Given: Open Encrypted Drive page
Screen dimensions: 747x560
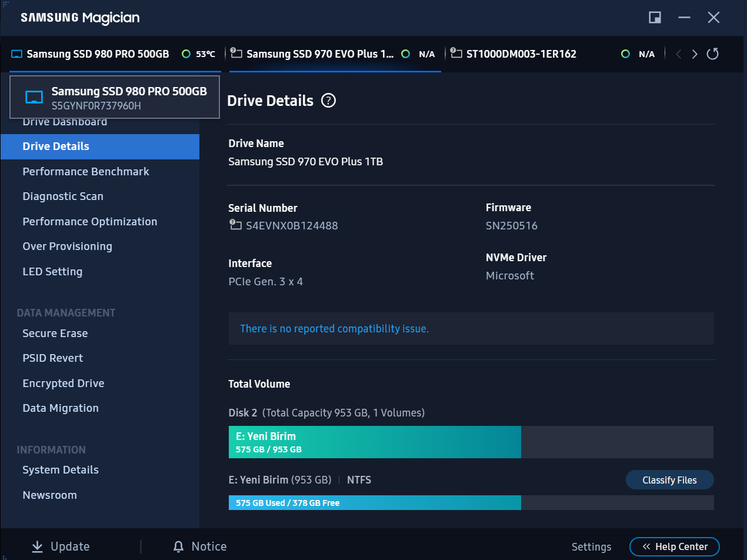Looking at the screenshot, I should tap(64, 384).
